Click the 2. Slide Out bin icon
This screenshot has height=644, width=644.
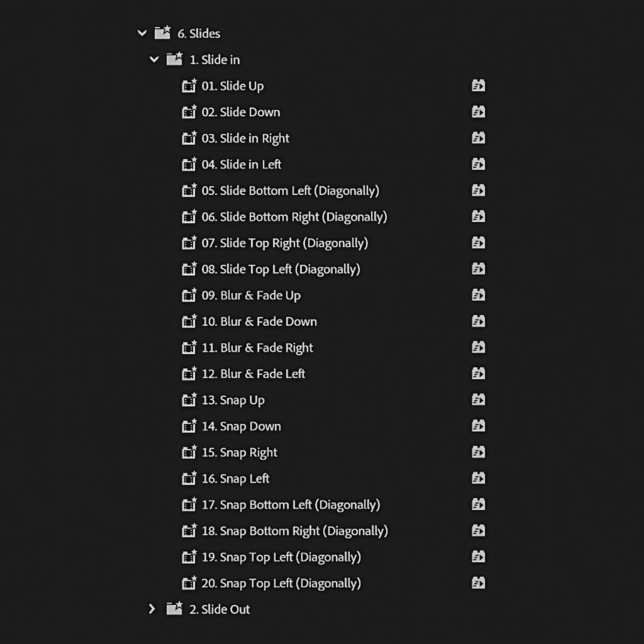point(174,609)
